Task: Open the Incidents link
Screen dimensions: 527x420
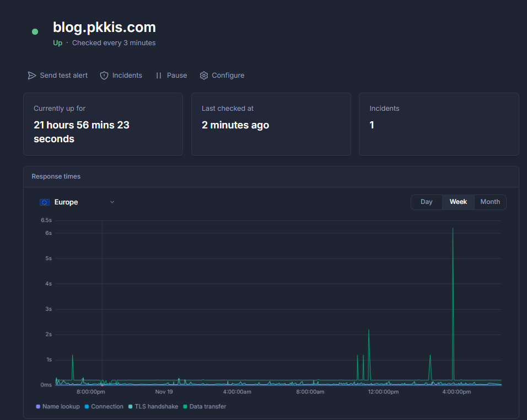Action: click(x=127, y=76)
